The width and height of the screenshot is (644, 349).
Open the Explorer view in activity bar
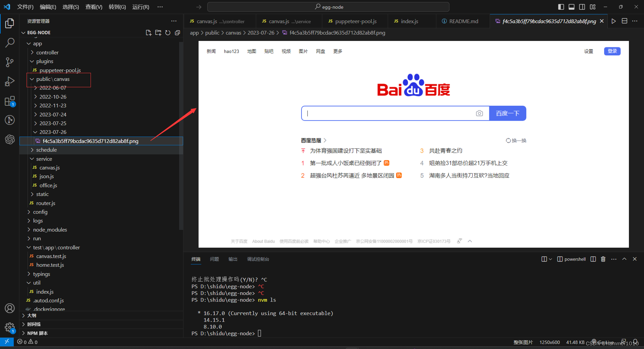(10, 23)
